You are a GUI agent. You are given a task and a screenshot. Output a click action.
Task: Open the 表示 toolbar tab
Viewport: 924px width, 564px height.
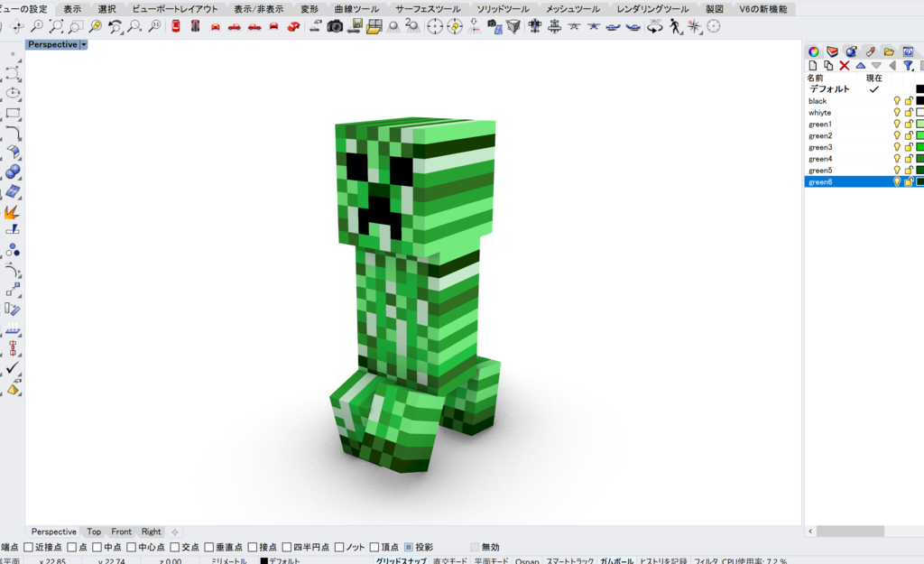pos(72,9)
